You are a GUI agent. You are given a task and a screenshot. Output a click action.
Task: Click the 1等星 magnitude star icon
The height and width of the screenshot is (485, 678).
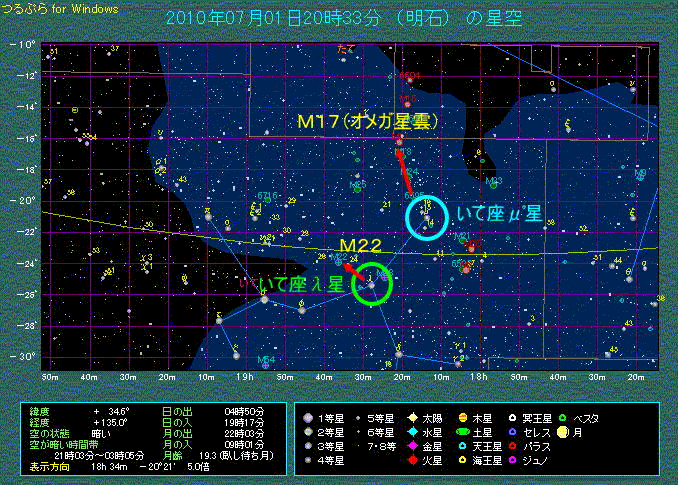click(x=309, y=418)
